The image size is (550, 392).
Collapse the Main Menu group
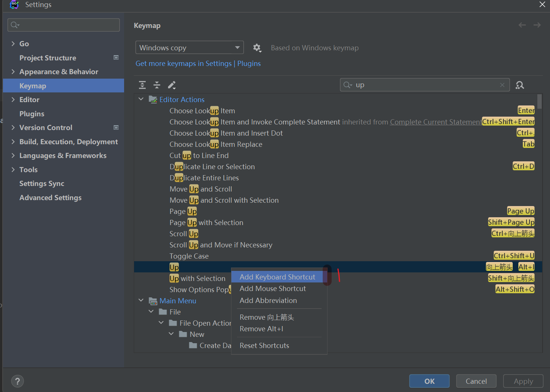(141, 300)
